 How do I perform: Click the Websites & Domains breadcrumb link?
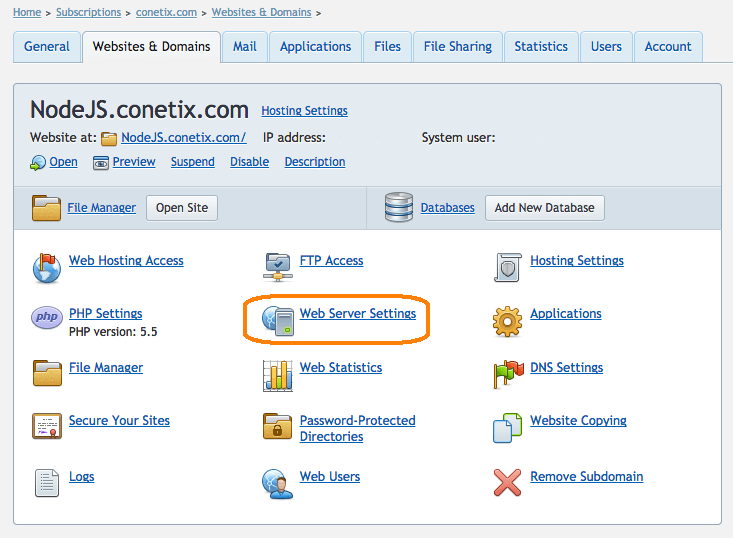click(261, 12)
